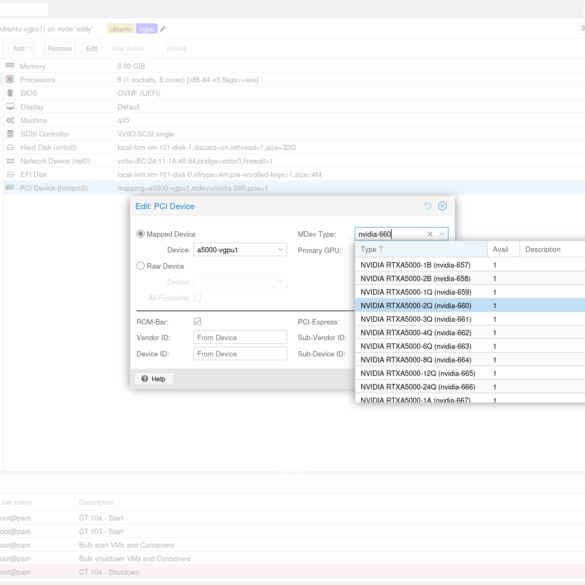Click the Vendor ID input field
This screenshot has height=585, width=585.
pyautogui.click(x=240, y=338)
